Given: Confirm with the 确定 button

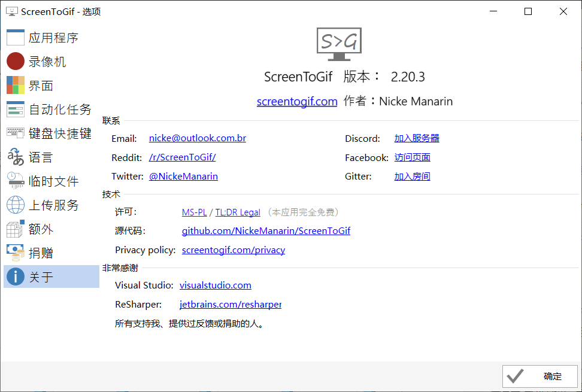Looking at the screenshot, I should pos(540,376).
